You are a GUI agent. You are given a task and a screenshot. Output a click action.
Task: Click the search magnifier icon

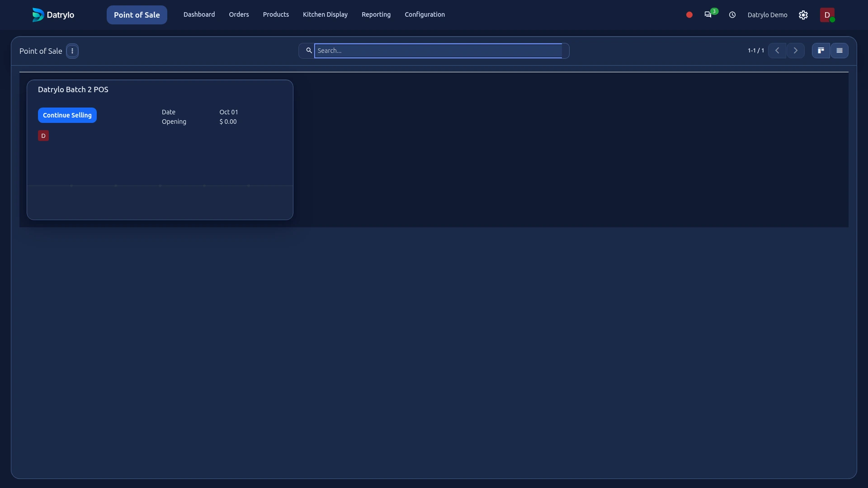(x=309, y=51)
